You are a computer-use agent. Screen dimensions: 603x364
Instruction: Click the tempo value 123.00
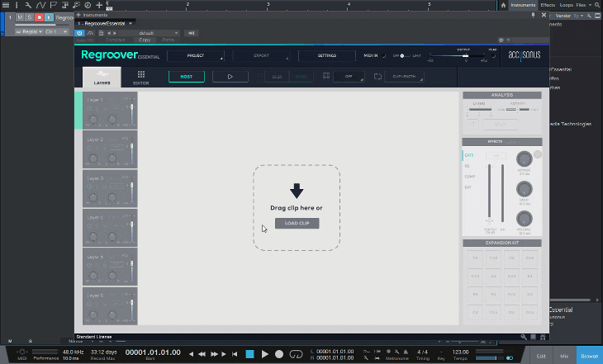coord(460,352)
